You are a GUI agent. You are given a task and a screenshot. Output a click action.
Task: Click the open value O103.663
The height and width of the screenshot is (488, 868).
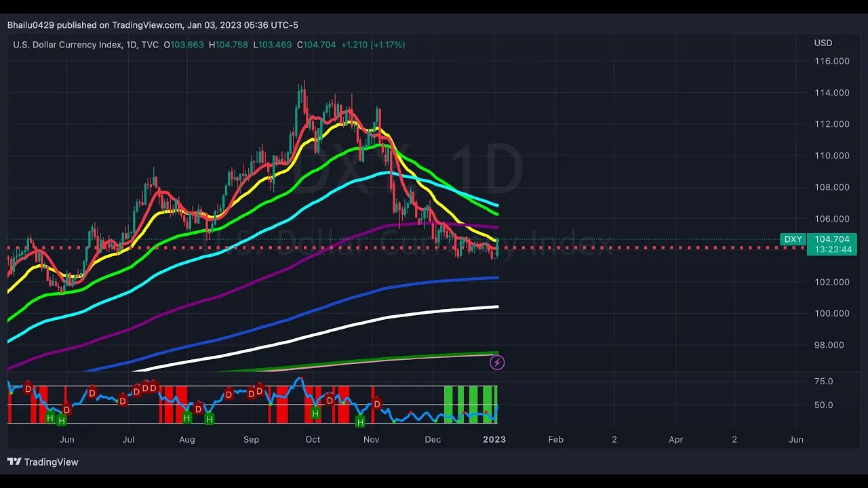183,45
